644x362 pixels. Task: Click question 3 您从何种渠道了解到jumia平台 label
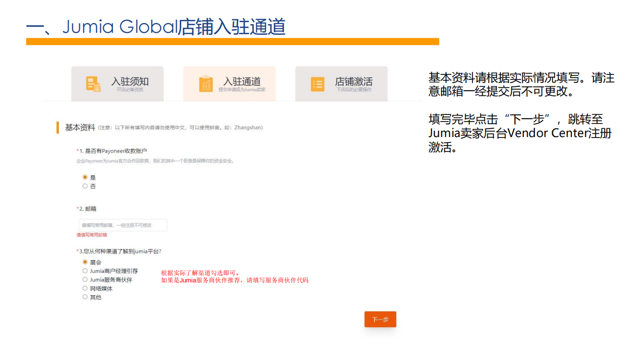pos(119,251)
